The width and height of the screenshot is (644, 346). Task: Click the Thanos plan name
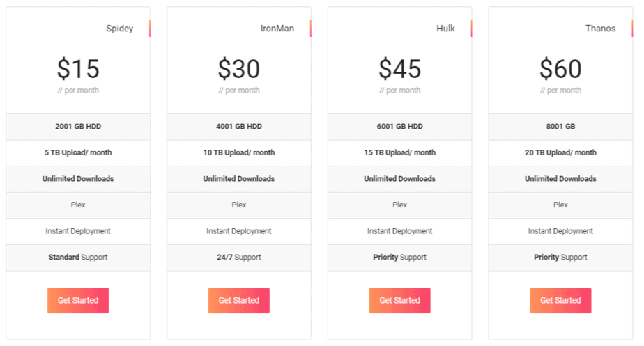600,29
